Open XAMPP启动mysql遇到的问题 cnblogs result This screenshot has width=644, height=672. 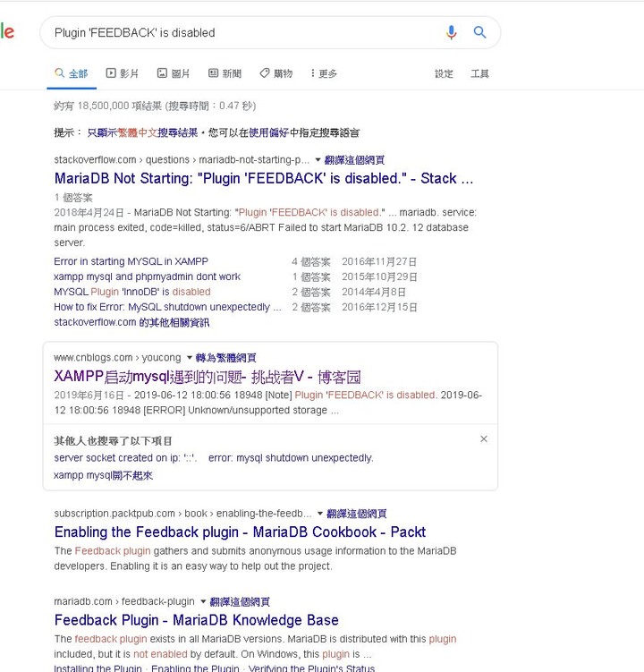coord(208,377)
